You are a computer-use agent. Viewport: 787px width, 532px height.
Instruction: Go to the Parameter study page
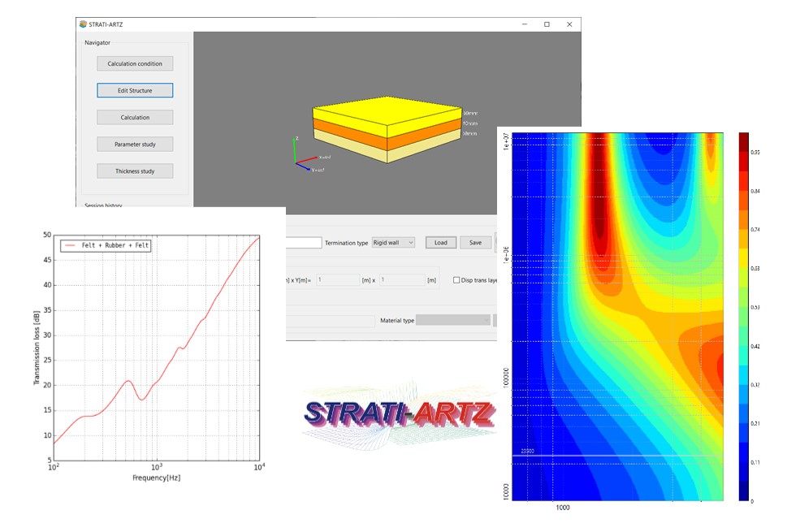(135, 144)
